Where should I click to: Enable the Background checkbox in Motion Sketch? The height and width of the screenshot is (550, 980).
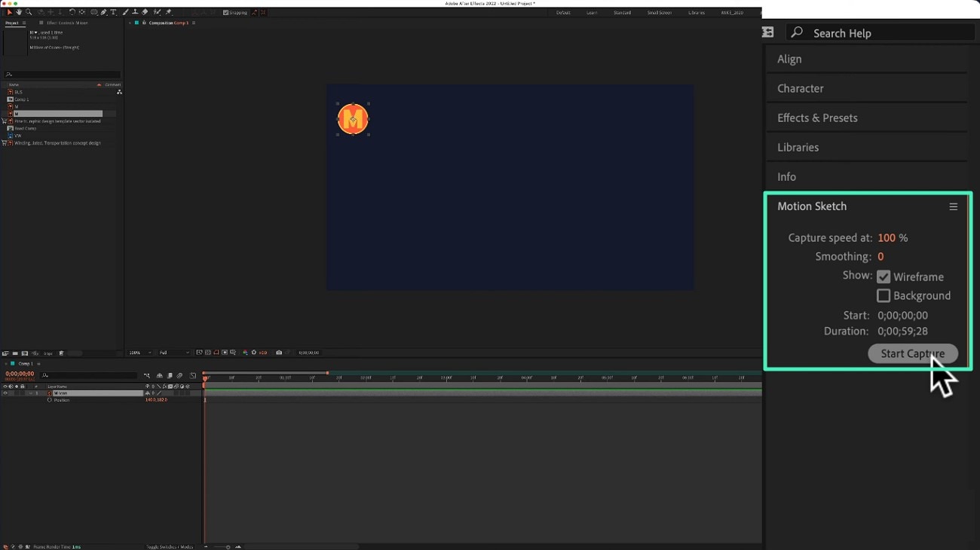(883, 295)
